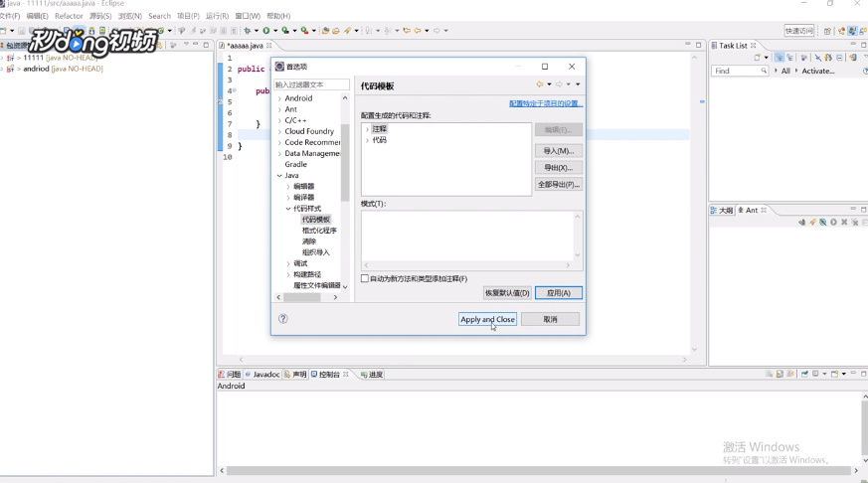The width and height of the screenshot is (868, 483).
Task: Switch to the 大纲 outline tab
Action: click(722, 211)
